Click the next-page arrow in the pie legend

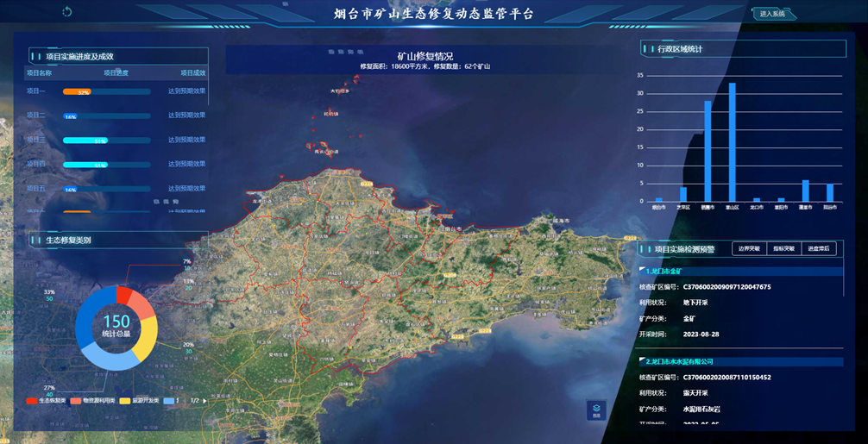coord(204,401)
